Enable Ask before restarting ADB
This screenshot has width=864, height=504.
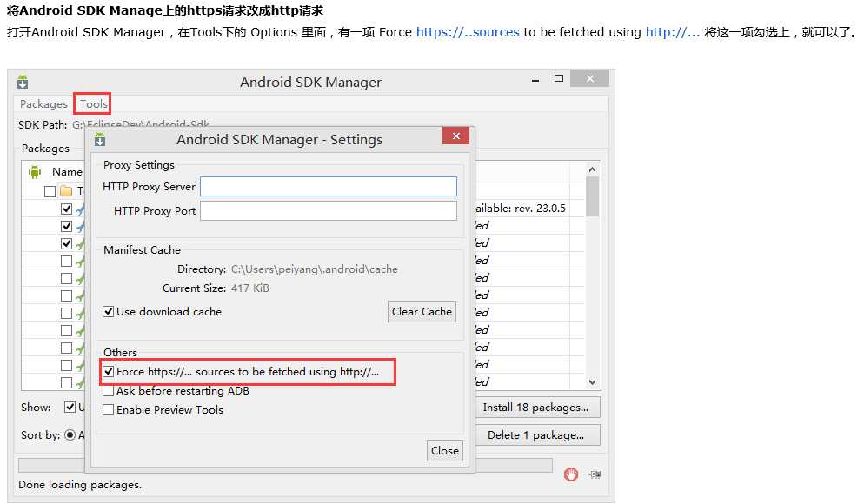click(x=109, y=390)
